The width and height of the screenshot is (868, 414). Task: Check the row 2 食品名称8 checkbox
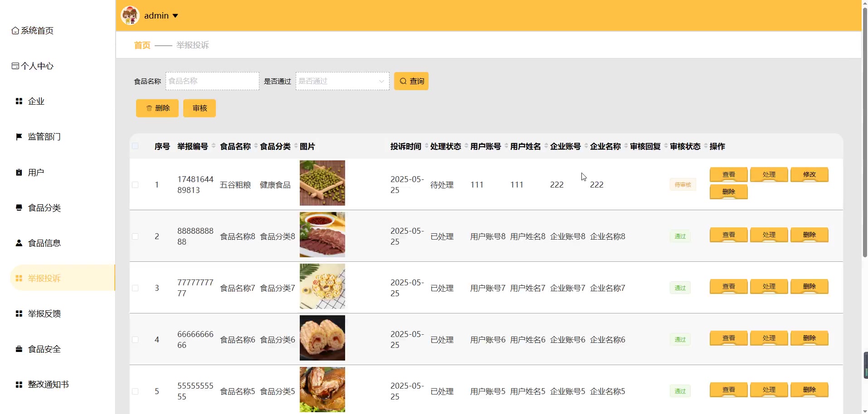pos(135,236)
